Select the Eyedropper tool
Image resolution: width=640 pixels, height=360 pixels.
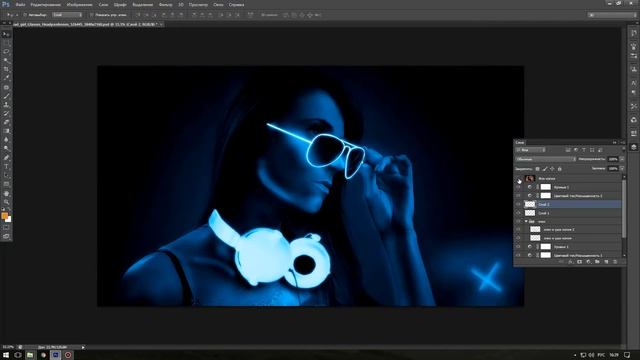pyautogui.click(x=6, y=78)
